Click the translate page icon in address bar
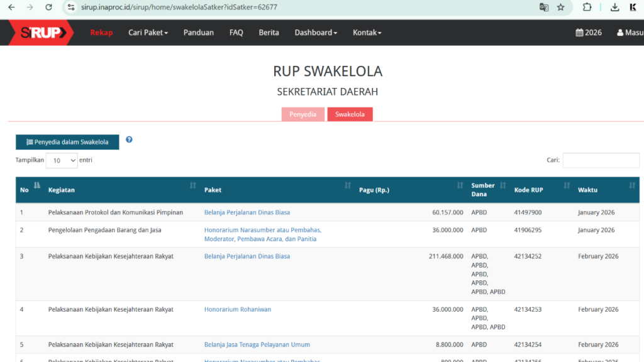This screenshot has width=644, height=362. pos(543,8)
